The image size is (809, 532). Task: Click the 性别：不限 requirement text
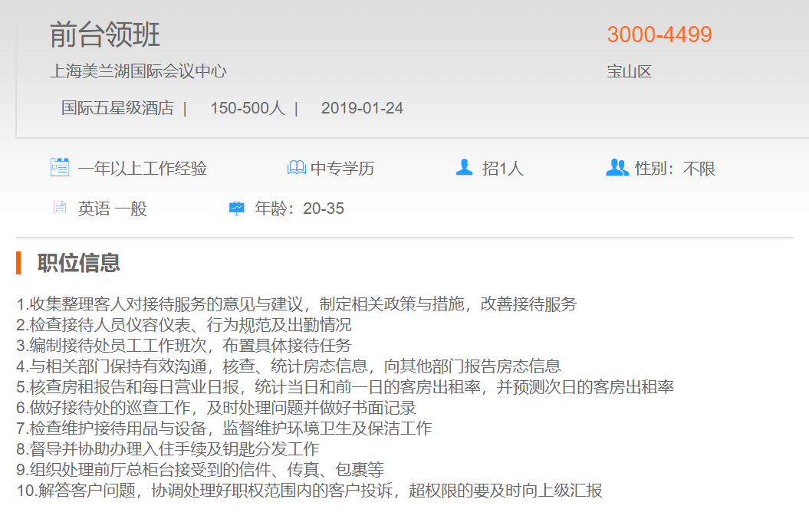pos(675,168)
